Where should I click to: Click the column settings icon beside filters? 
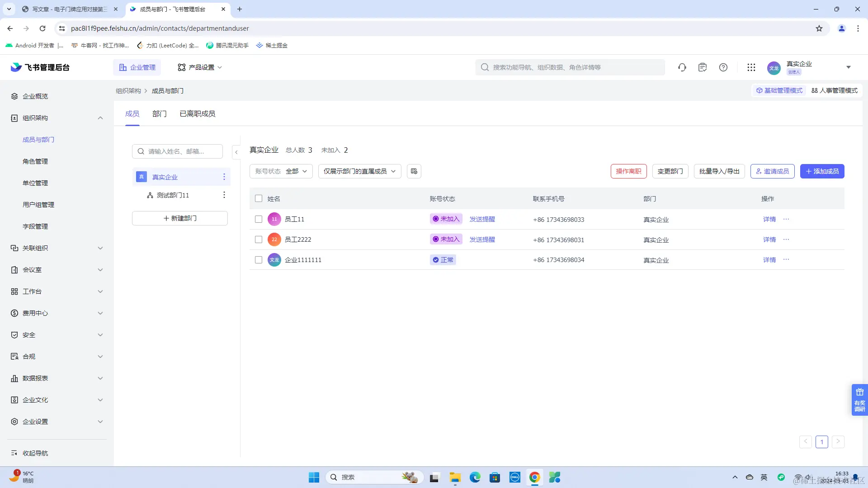click(414, 171)
